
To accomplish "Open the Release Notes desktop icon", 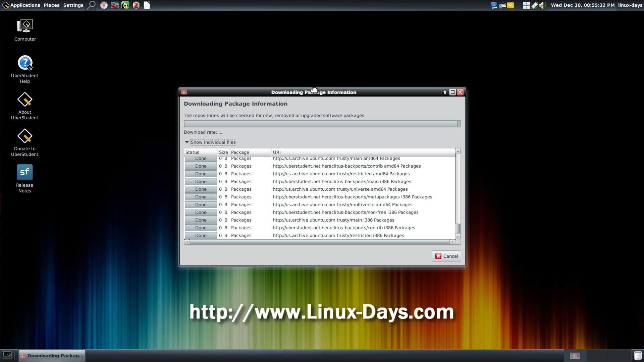I will click(x=25, y=179).
